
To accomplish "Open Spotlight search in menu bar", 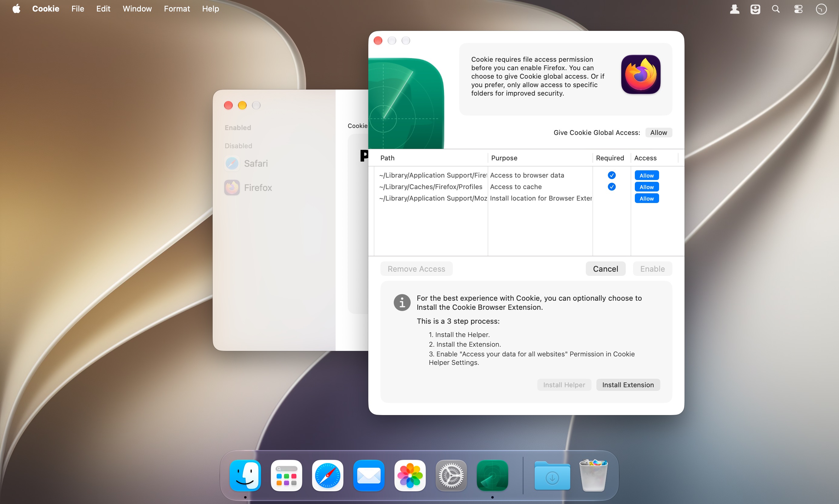I will [775, 9].
